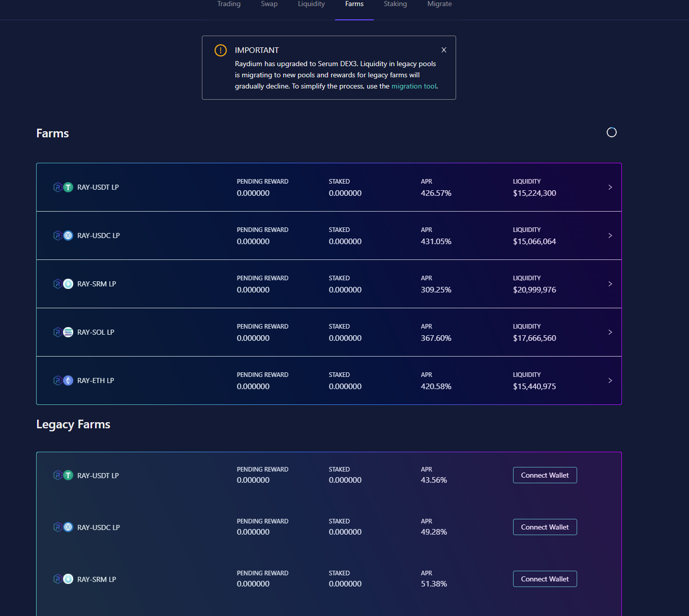This screenshot has width=689, height=616.
Task: Open the Staking tab
Action: point(395,4)
